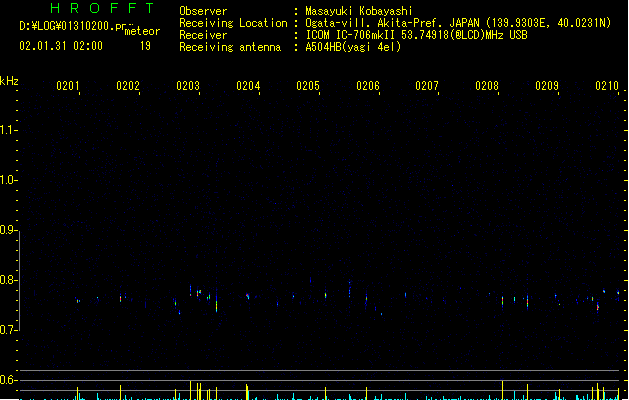This screenshot has width=629, height=400.
Task: Click the 0.7 kHz axis tick label
Action: click(7, 330)
